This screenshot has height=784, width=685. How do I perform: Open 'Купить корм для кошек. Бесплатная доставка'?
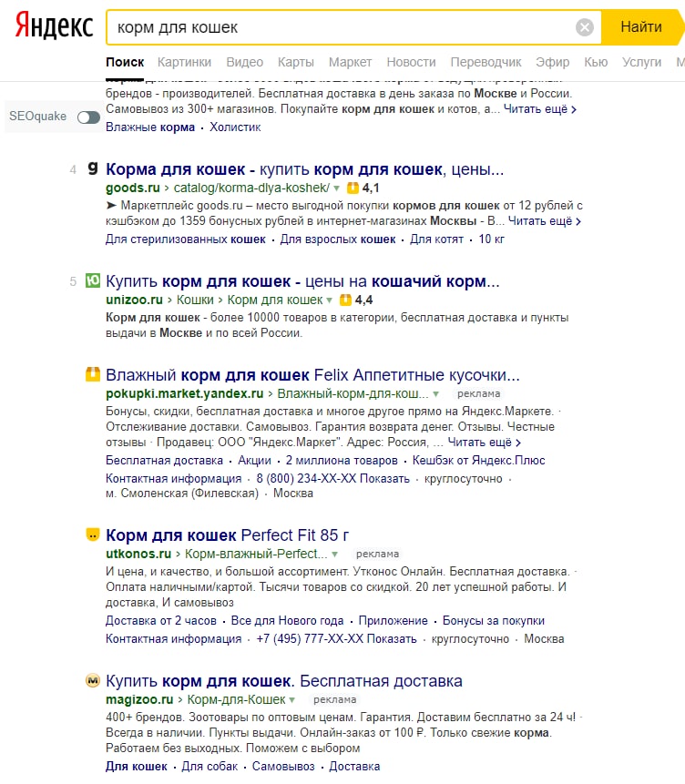click(x=283, y=681)
